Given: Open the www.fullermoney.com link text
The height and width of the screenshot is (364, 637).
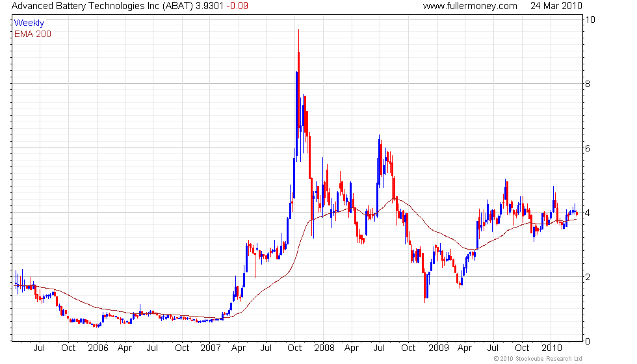Looking at the screenshot, I should coord(469,6).
